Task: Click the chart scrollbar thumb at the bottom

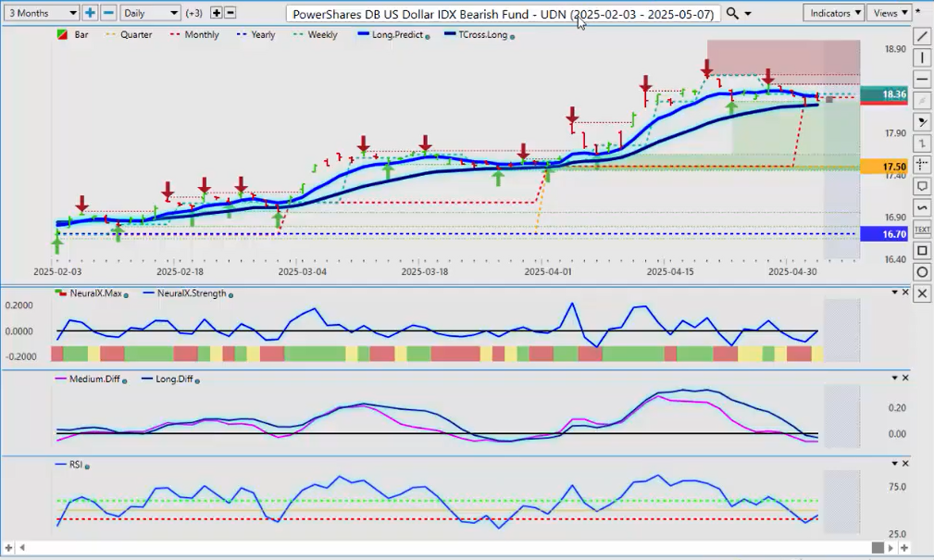Action: click(878, 547)
